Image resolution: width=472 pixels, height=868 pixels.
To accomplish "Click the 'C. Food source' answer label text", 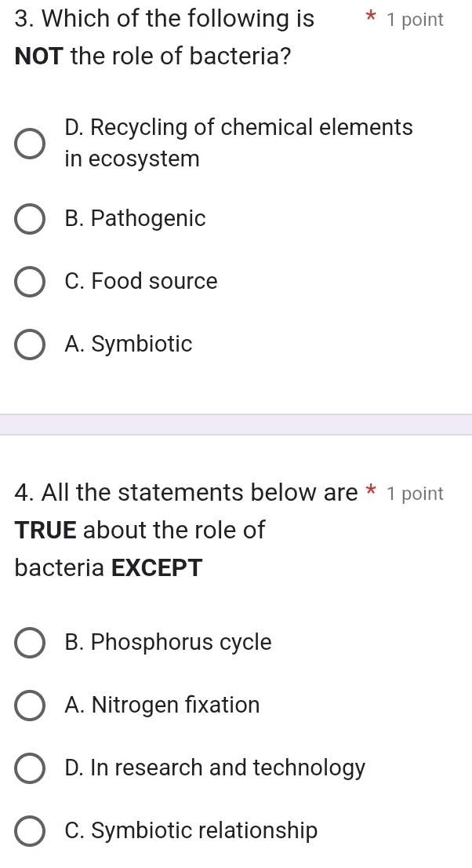I will pos(141,281).
